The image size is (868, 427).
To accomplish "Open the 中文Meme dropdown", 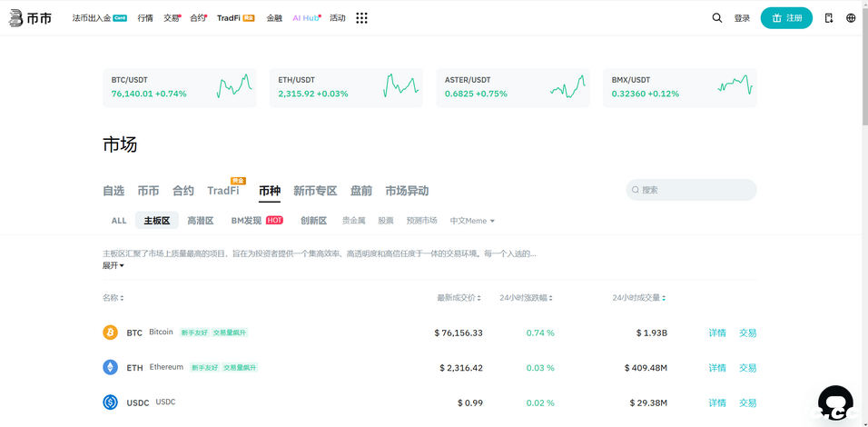I will (x=472, y=221).
